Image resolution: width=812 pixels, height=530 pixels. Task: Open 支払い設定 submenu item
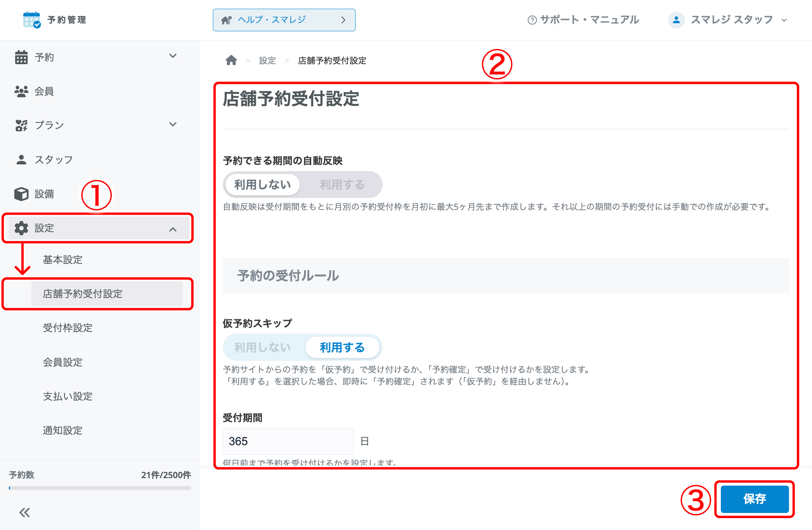pos(68,397)
